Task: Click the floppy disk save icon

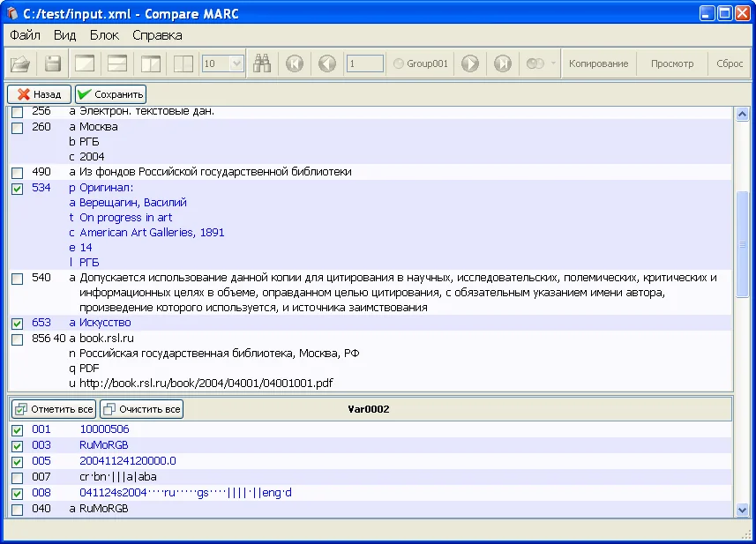Action: coord(53,63)
